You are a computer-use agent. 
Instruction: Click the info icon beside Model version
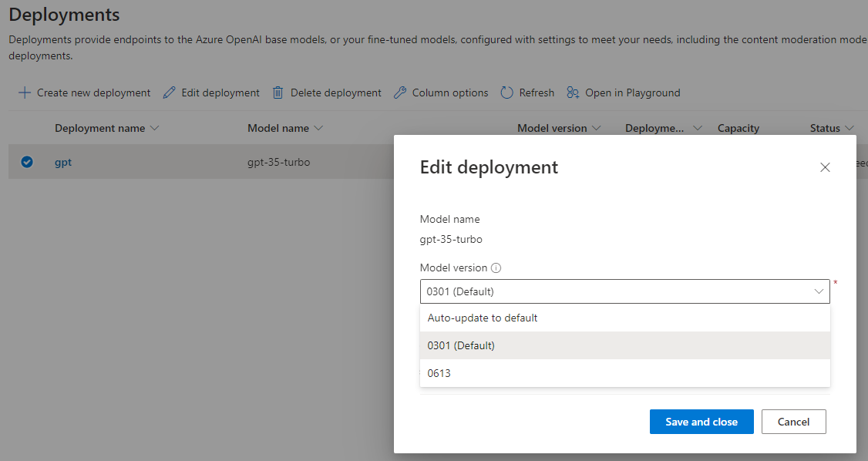tap(496, 268)
